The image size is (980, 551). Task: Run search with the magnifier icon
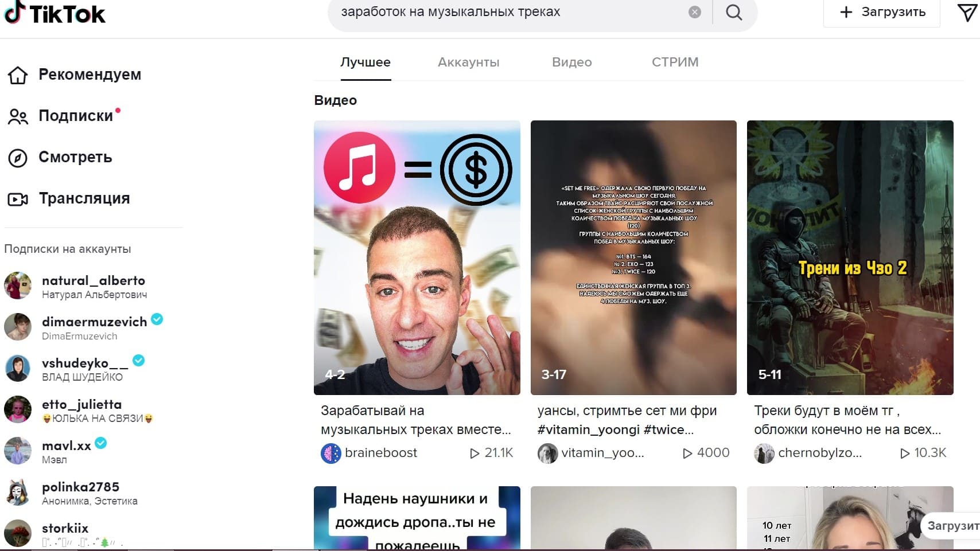pyautogui.click(x=734, y=12)
